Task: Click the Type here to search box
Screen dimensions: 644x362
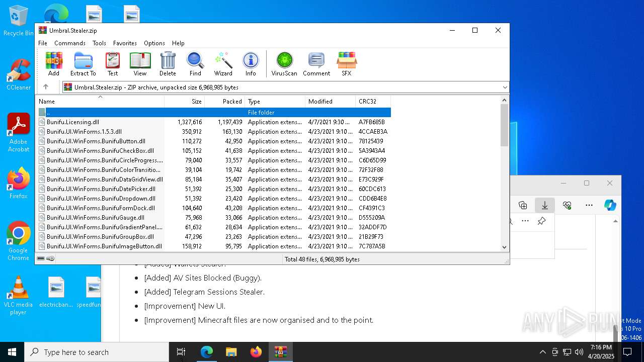Action: [97, 352]
